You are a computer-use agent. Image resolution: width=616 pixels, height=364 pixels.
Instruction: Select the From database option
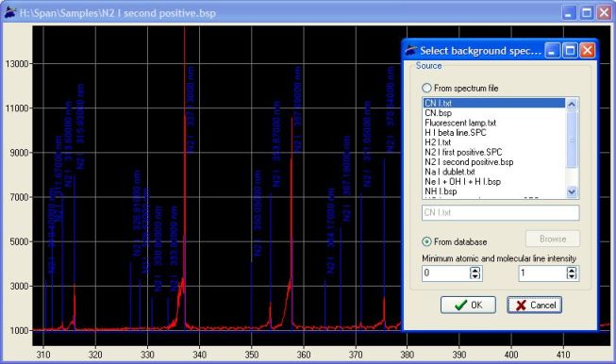(455, 242)
